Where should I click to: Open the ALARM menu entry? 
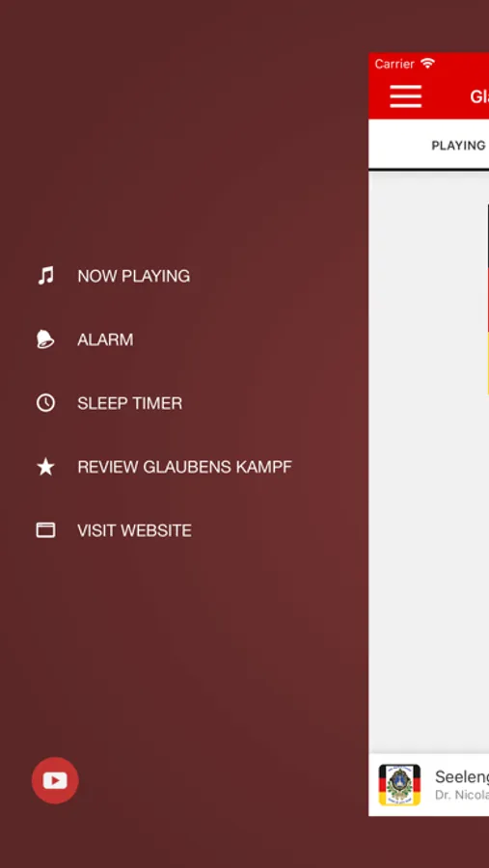pos(105,339)
